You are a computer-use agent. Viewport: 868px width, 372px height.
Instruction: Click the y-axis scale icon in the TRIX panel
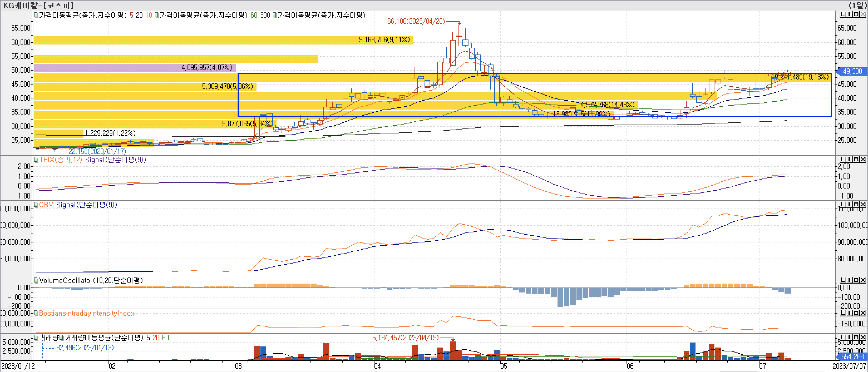(x=843, y=159)
